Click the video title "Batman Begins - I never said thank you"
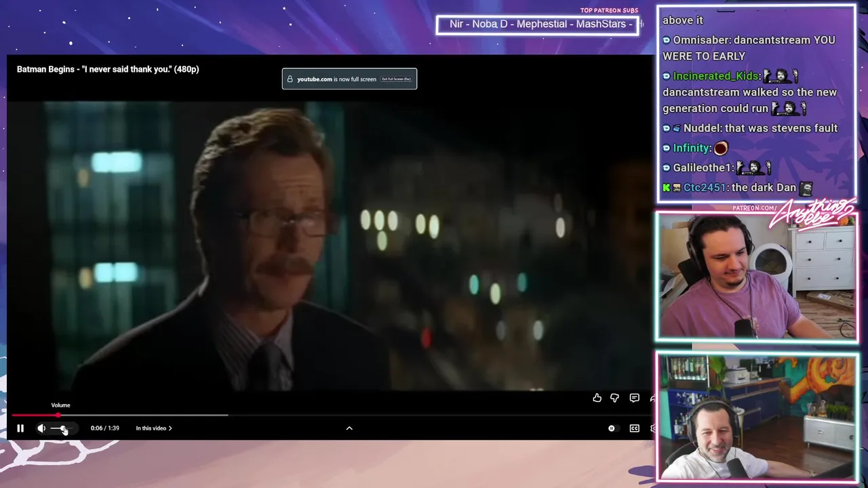The height and width of the screenshot is (488, 868). (x=108, y=69)
